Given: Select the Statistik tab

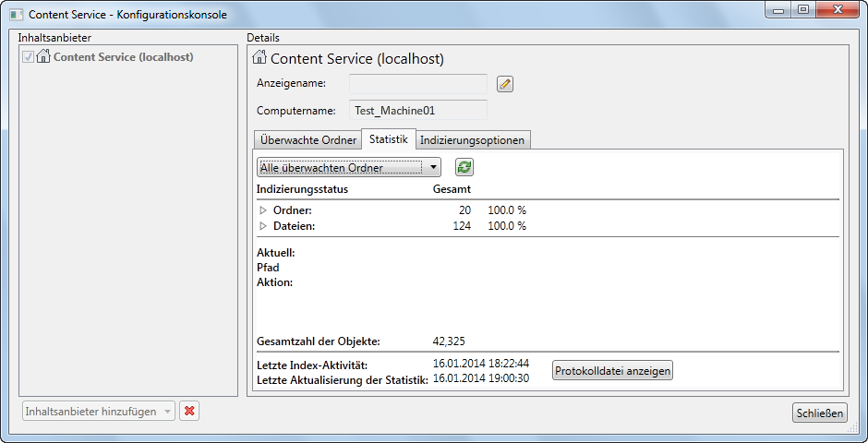Looking at the screenshot, I should 389,138.
